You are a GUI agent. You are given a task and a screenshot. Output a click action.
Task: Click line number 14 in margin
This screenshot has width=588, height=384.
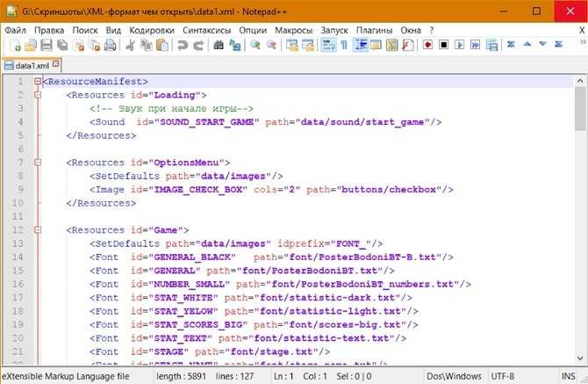click(18, 257)
